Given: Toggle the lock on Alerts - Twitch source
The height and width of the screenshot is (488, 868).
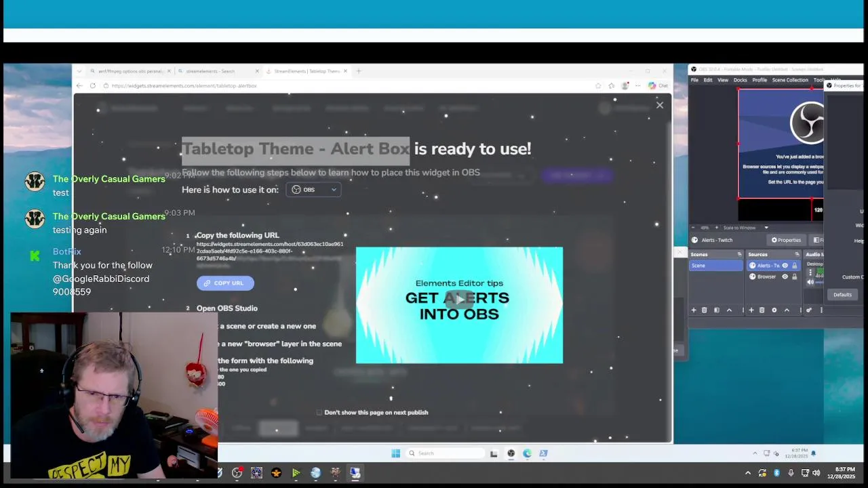Looking at the screenshot, I should pyautogui.click(x=795, y=266).
